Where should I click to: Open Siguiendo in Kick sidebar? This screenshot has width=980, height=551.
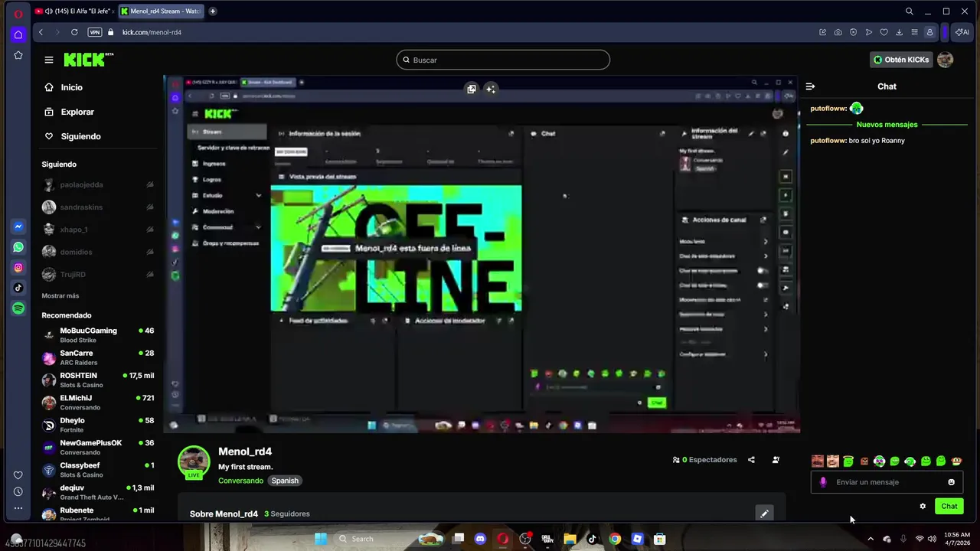pos(72,136)
